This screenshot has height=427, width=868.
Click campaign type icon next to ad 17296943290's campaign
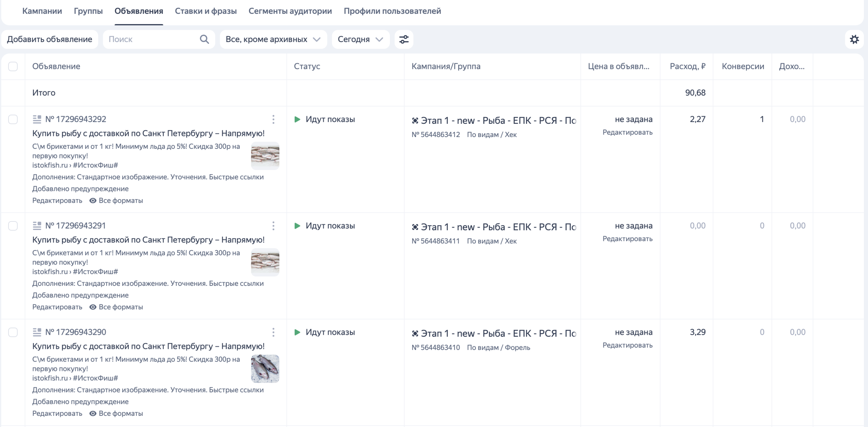point(415,333)
